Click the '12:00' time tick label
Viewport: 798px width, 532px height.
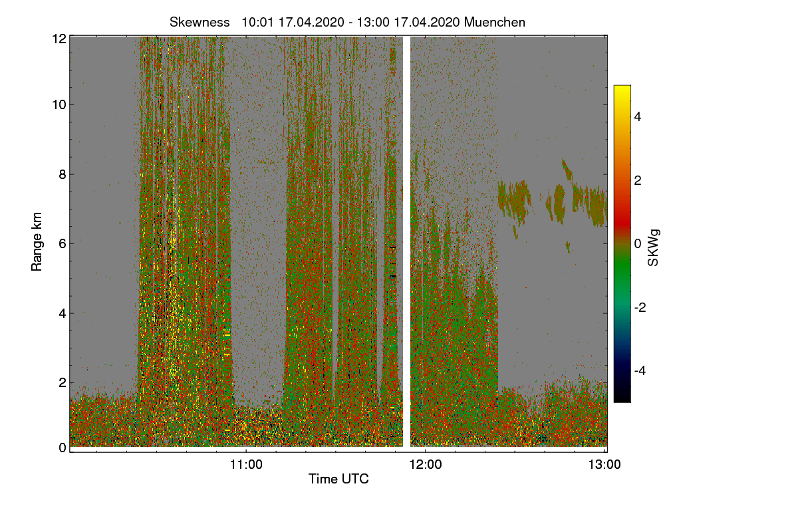426,465
